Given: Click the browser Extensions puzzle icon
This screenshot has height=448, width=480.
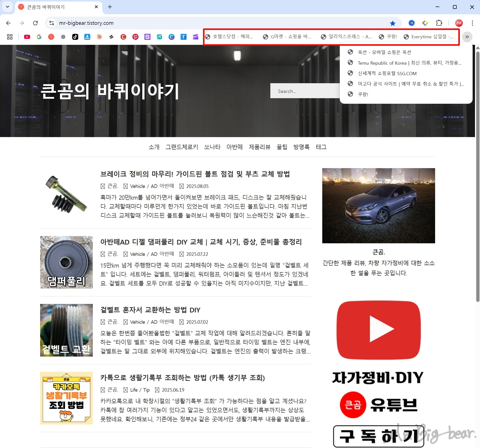Looking at the screenshot, I should click(x=439, y=23).
